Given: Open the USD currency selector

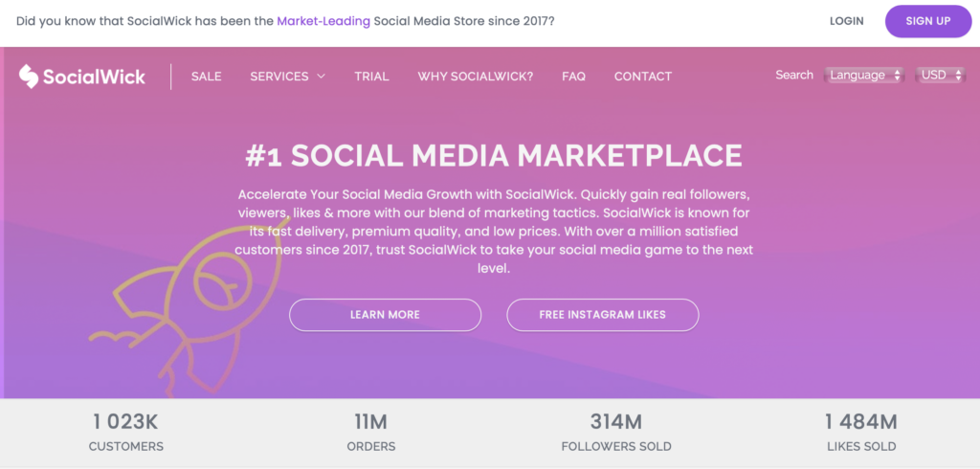Looking at the screenshot, I should click(940, 75).
